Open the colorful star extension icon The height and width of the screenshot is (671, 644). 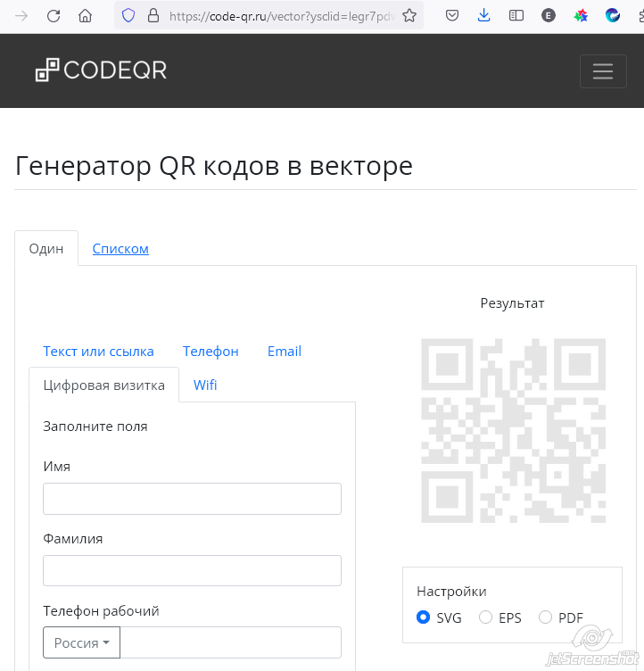(x=581, y=16)
